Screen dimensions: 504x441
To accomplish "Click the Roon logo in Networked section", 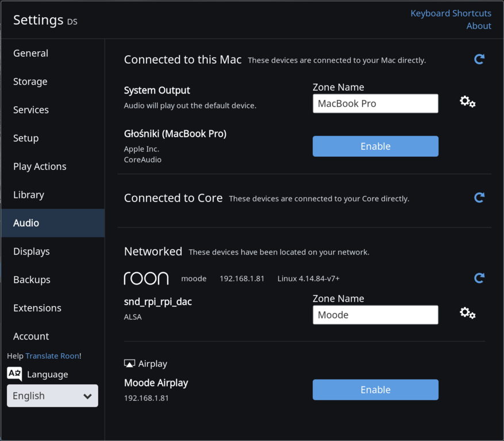I will [x=146, y=278].
